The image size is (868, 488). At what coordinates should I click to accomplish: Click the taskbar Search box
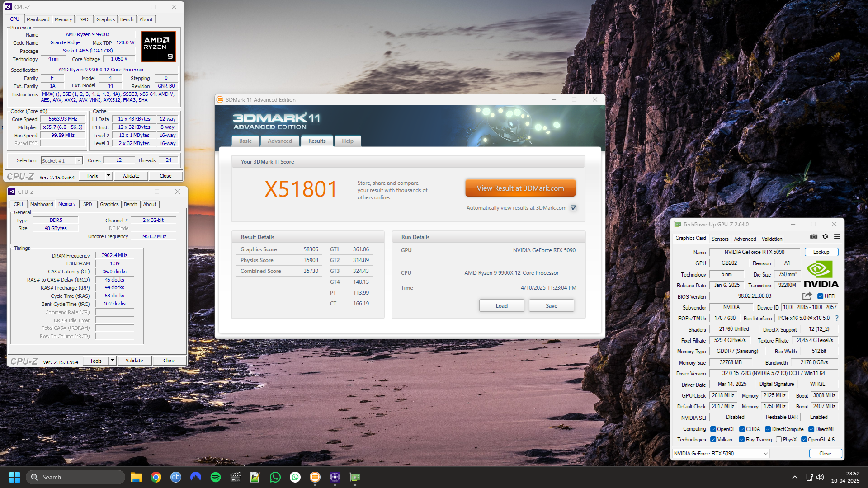coord(75,477)
